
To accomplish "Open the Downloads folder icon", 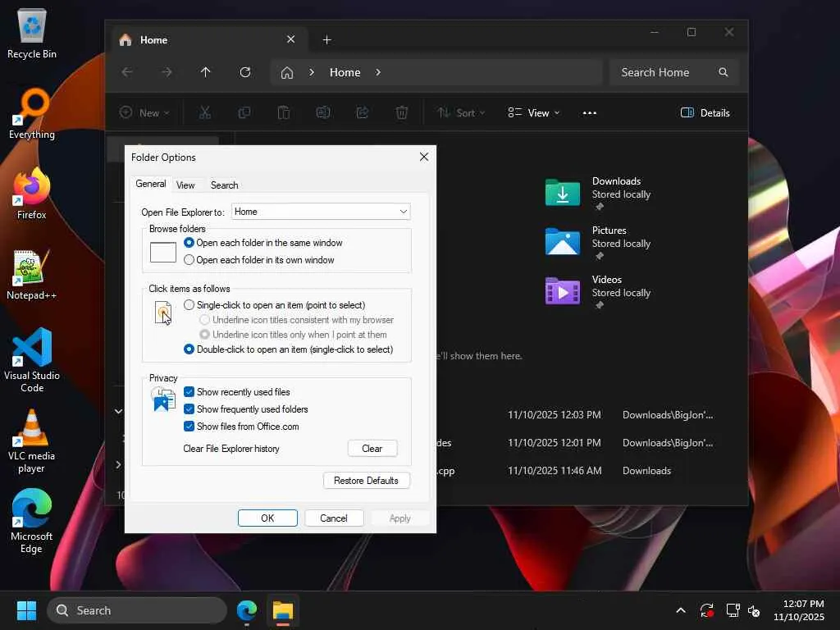I will click(562, 193).
